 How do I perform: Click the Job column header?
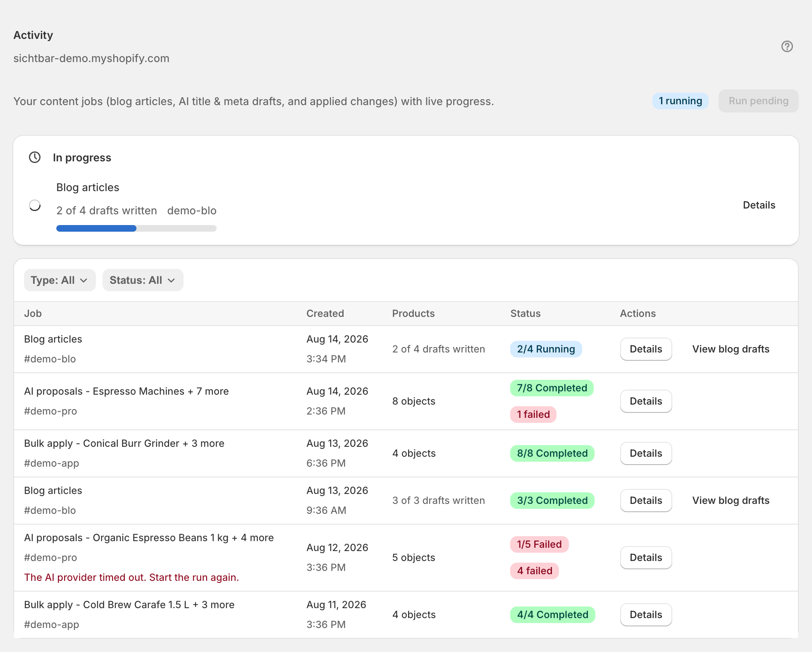[x=33, y=314]
